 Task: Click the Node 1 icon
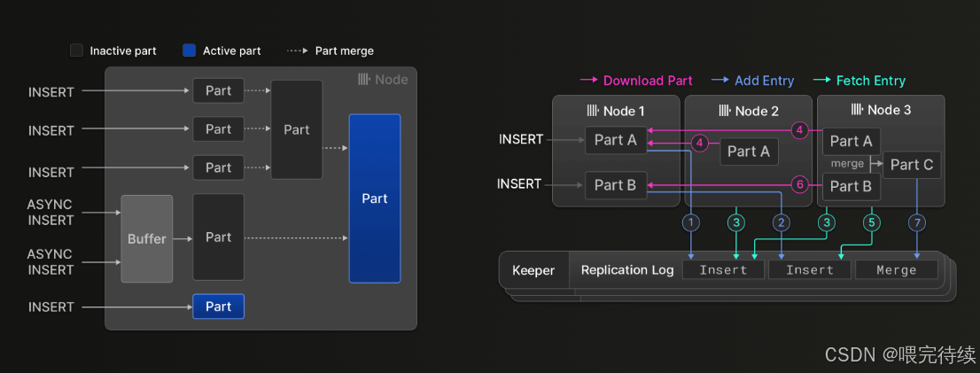point(593,112)
